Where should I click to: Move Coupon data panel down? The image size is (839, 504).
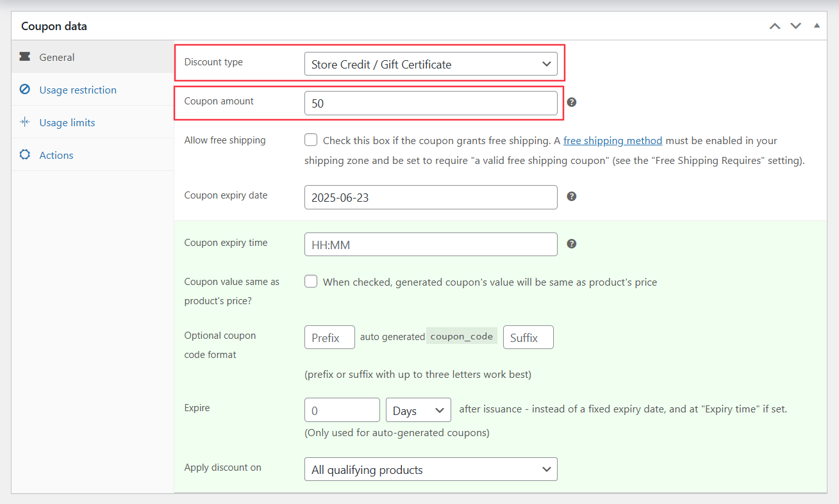795,26
